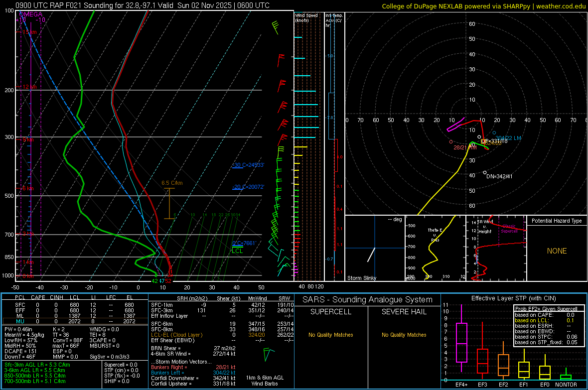Click the "Supercell = 0.0" composite value
Viewport: 588px width, 390px height.
pyautogui.click(x=121, y=365)
